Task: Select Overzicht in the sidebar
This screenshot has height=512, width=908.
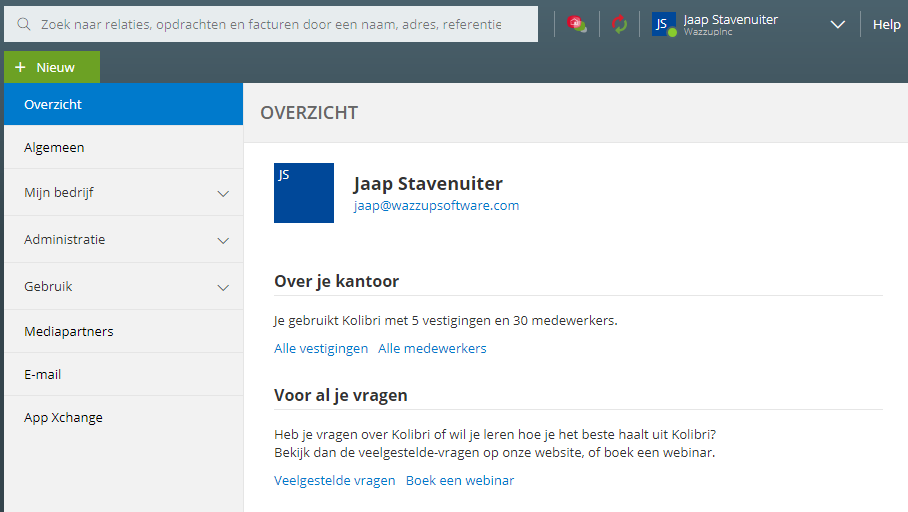Action: pos(123,104)
